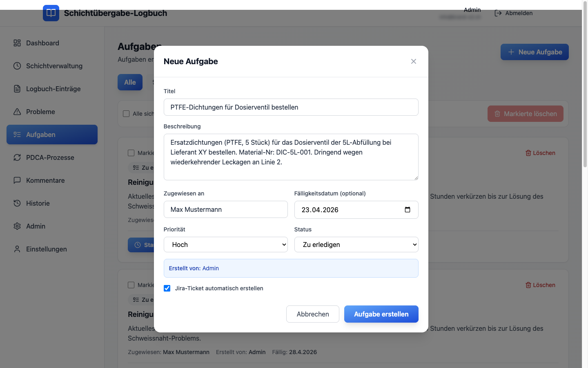The width and height of the screenshot is (588, 368).
Task: Toggle the Alle sichtbaren select-all checkbox
Action: coord(126,114)
